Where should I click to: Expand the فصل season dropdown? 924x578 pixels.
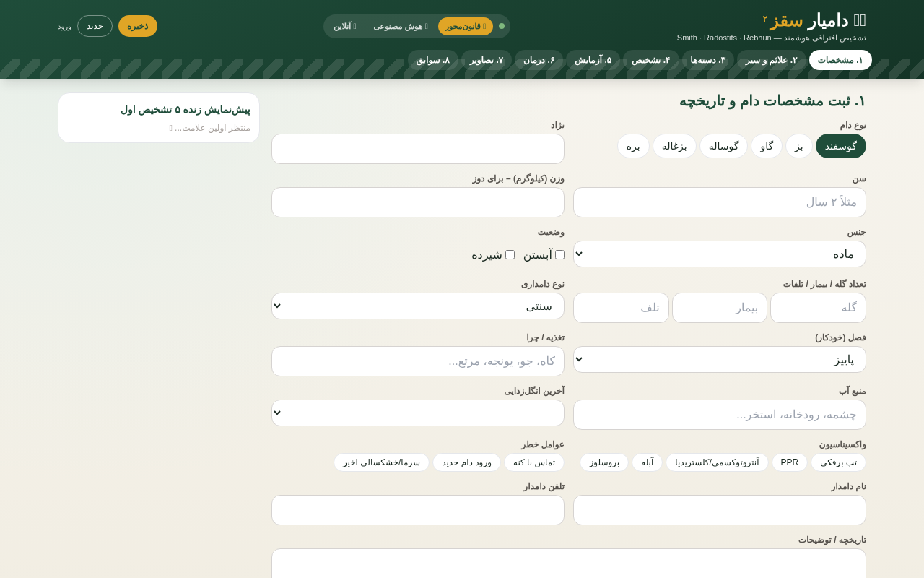click(720, 360)
